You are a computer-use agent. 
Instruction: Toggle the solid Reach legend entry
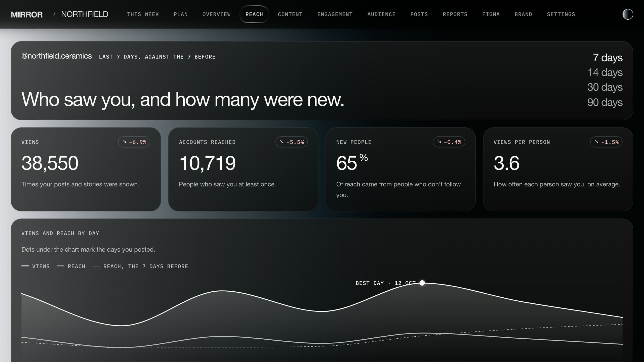71,266
